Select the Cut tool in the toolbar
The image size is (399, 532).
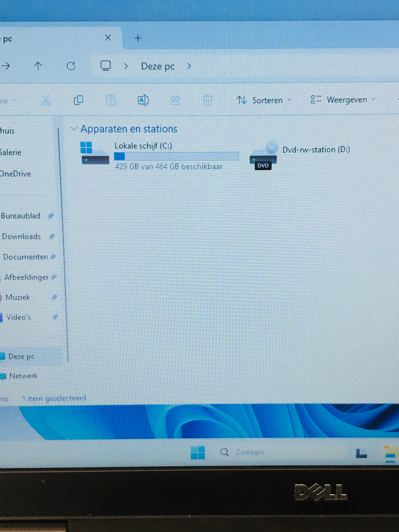tap(46, 101)
